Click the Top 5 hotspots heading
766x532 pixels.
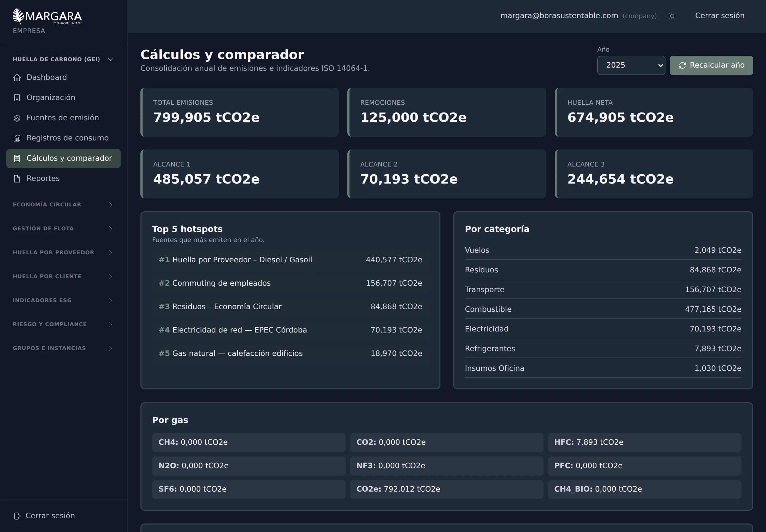187,229
